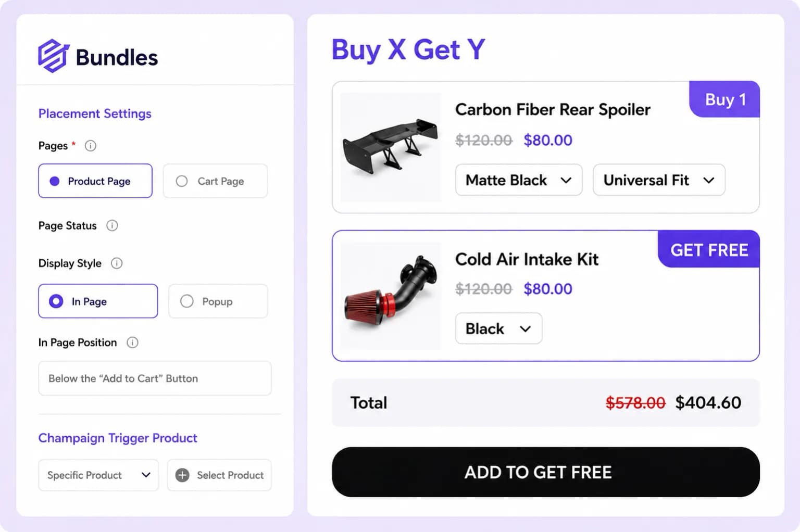
Task: Click the Select Product button
Action: [x=219, y=475]
